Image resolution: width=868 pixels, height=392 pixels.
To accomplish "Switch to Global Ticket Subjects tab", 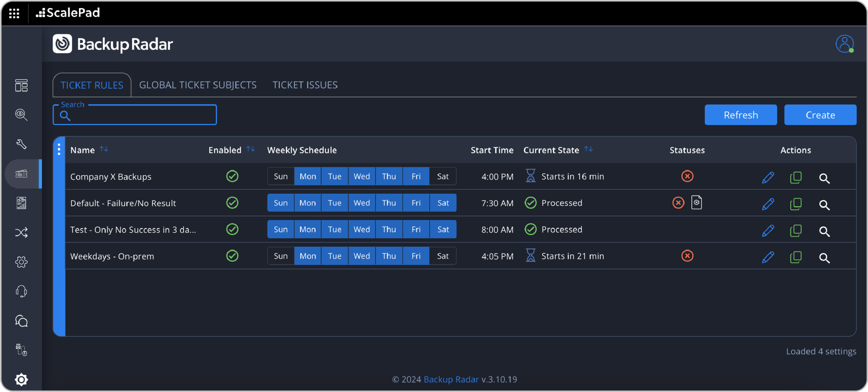I will [198, 85].
